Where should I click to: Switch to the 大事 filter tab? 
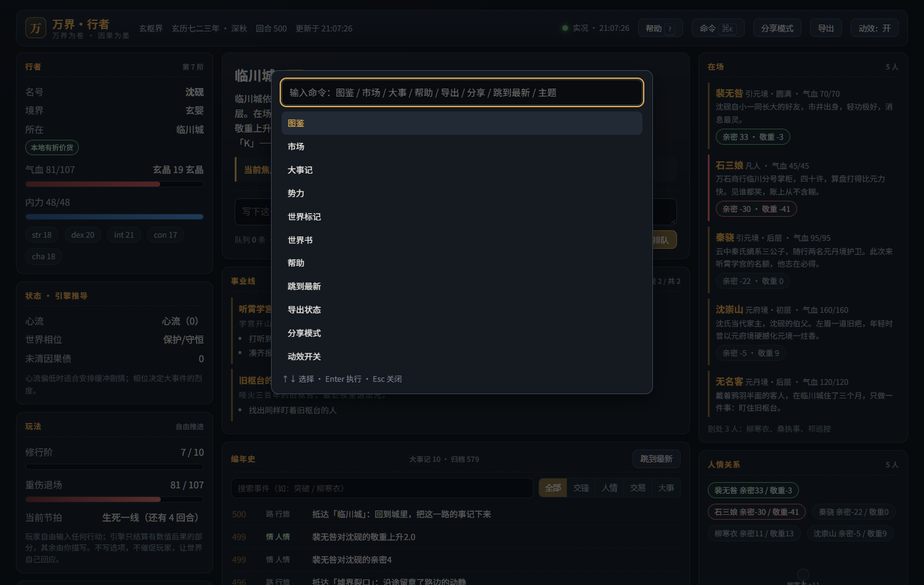(x=666, y=488)
